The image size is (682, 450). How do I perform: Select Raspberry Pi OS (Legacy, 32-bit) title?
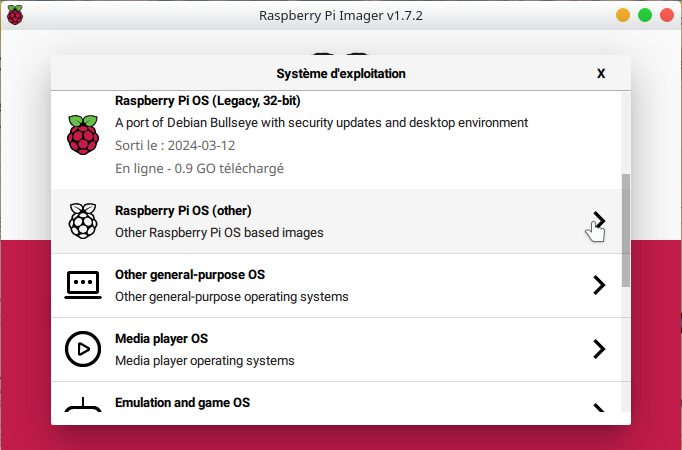[x=207, y=101]
